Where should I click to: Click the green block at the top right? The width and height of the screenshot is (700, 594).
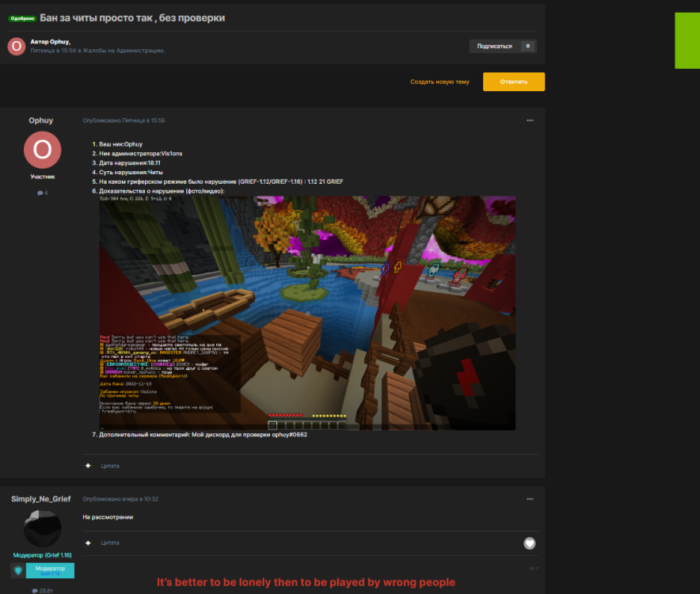pyautogui.click(x=687, y=40)
